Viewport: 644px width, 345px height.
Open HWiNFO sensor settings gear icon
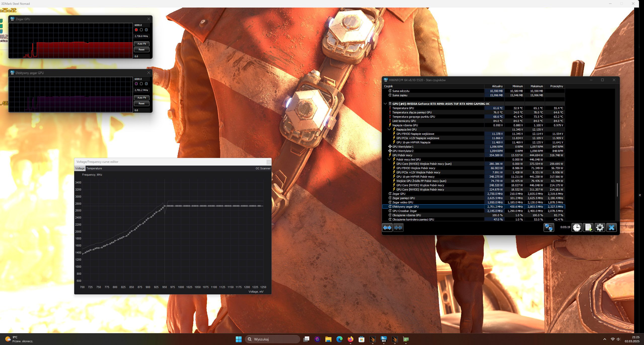(600, 228)
